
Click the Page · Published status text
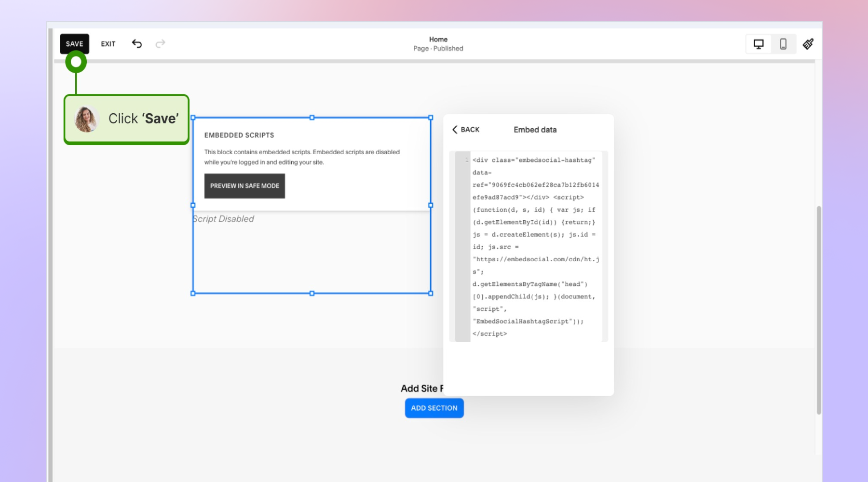(438, 49)
